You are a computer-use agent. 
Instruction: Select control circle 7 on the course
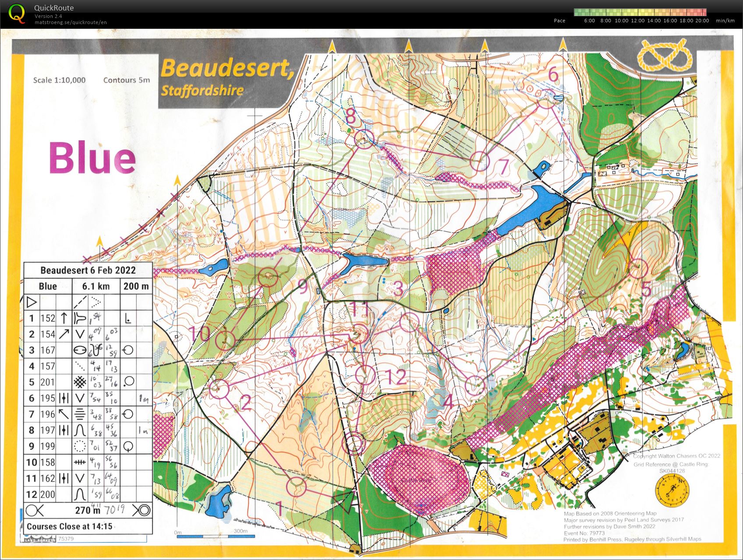[479, 161]
